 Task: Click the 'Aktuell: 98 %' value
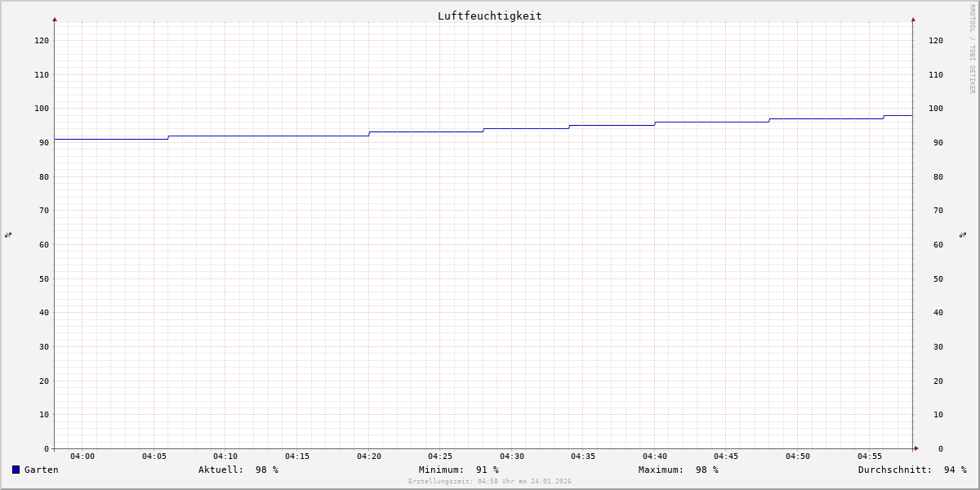[x=238, y=470]
